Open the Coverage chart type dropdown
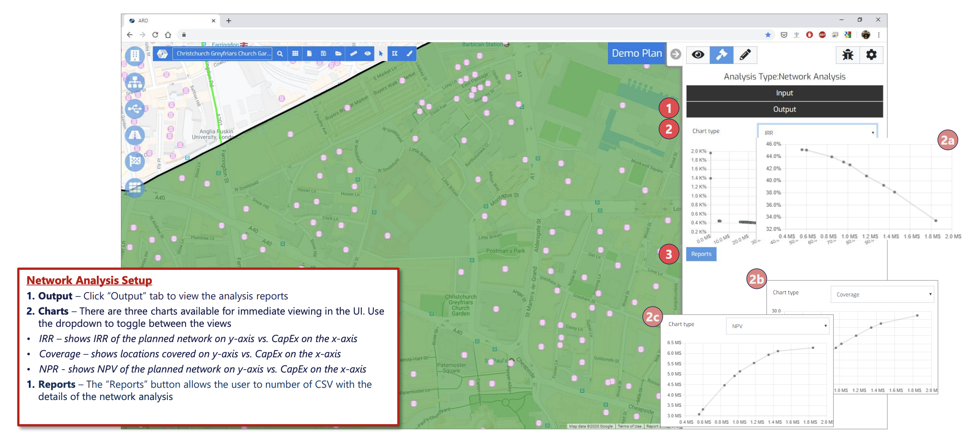The width and height of the screenshot is (980, 444). pos(882,294)
